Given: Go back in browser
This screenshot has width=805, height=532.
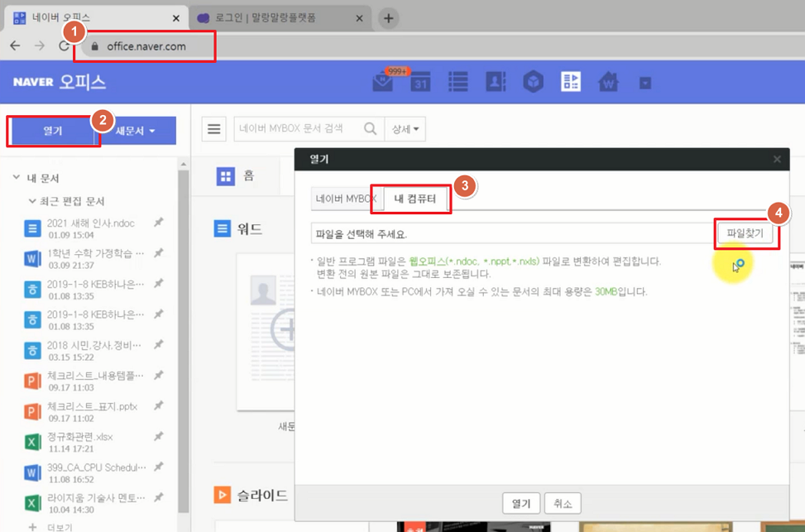Looking at the screenshot, I should point(16,46).
